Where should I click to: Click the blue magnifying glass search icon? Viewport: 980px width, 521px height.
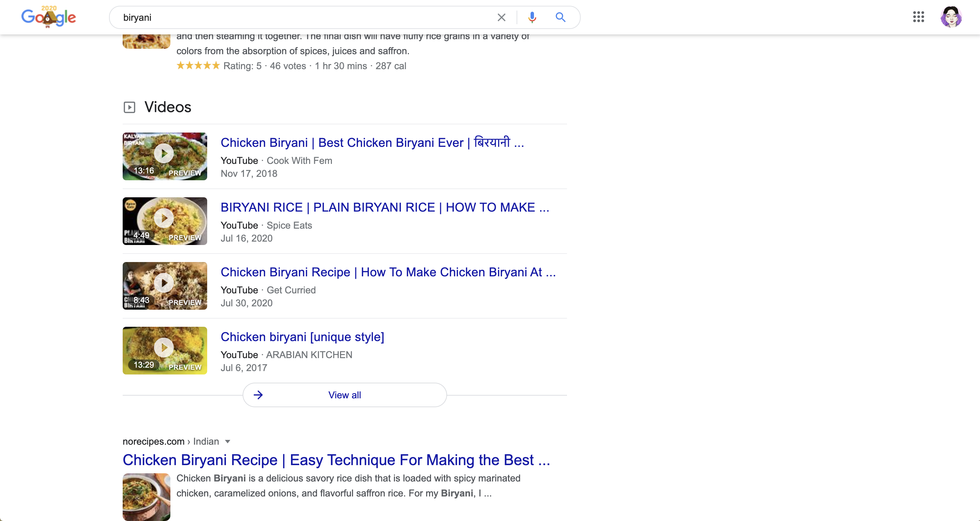(x=560, y=17)
